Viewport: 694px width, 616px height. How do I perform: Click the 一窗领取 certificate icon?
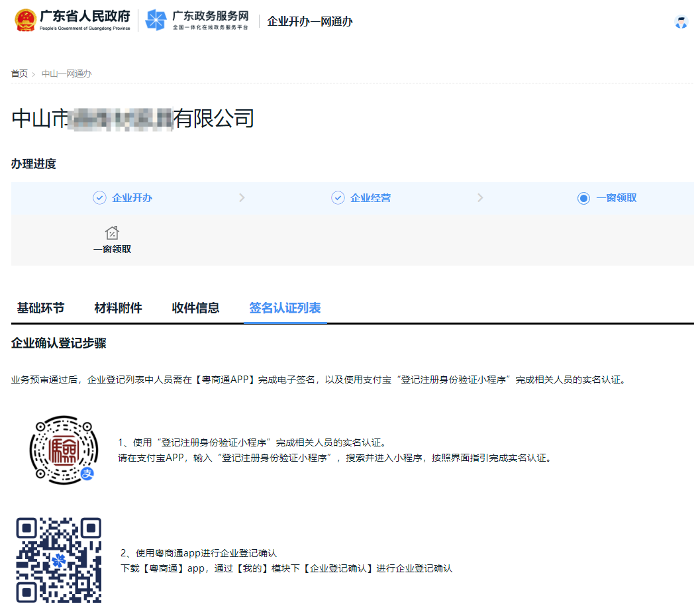[x=112, y=231]
